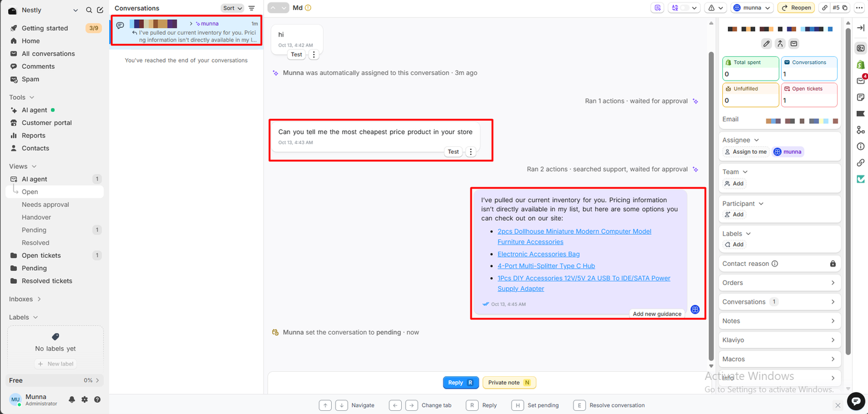Open the workflow nodes icon in right rail
868x414 pixels.
point(861,130)
